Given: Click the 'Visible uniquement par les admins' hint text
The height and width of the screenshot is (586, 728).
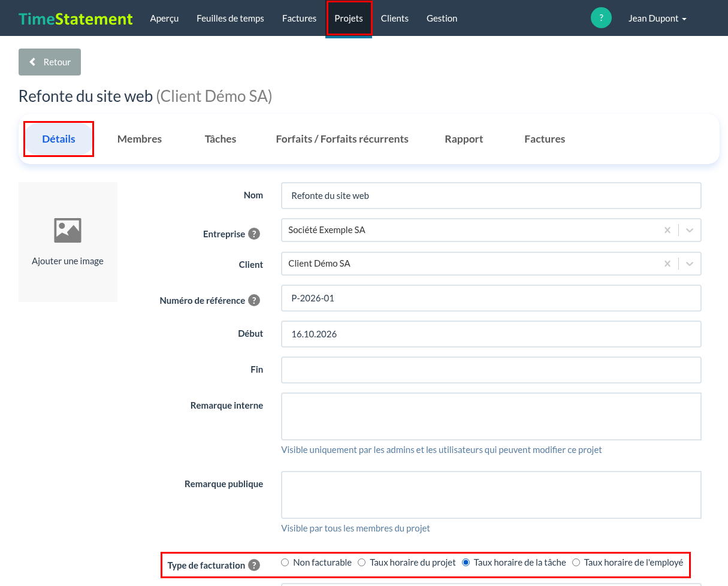Looking at the screenshot, I should click(442, 450).
